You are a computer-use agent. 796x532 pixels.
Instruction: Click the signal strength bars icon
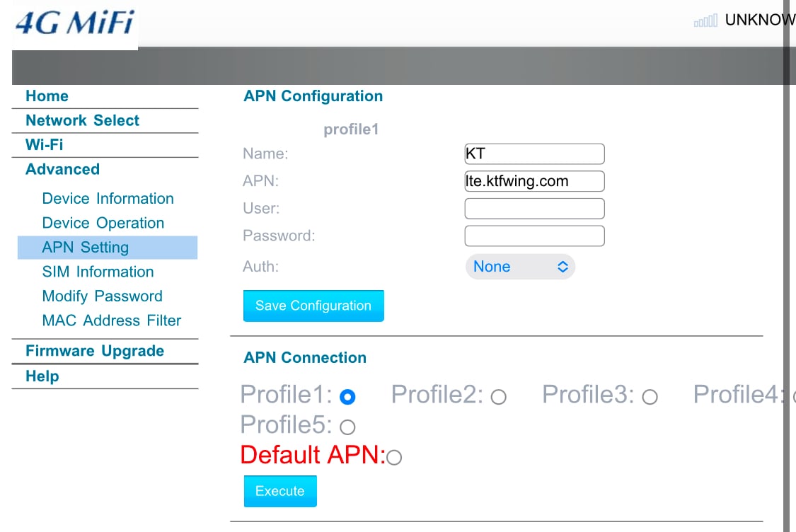[705, 21]
